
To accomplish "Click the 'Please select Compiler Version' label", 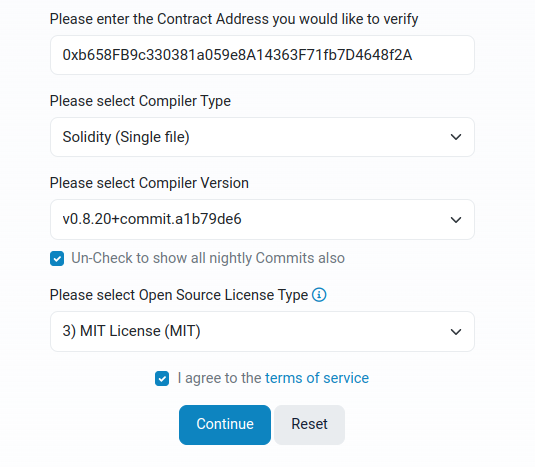I will tap(149, 183).
